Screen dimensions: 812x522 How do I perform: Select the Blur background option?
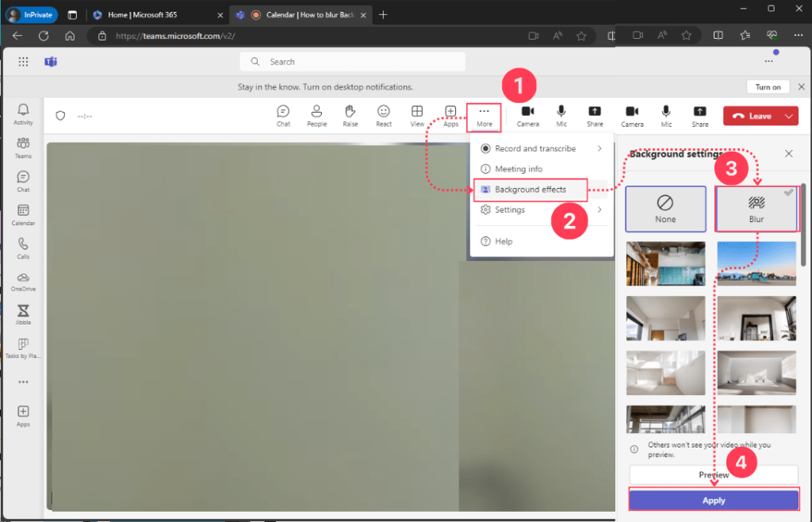[756, 208]
